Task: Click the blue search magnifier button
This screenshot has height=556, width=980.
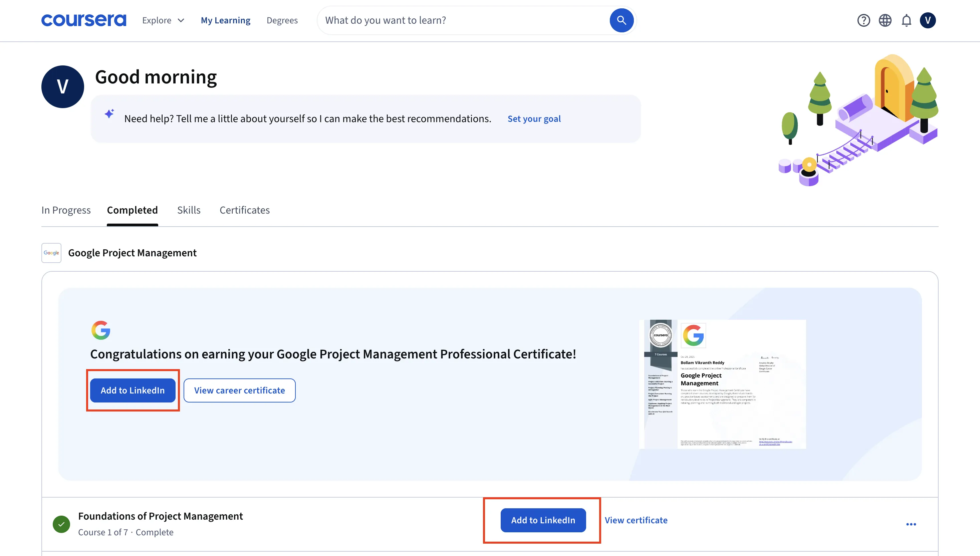Action: click(622, 20)
